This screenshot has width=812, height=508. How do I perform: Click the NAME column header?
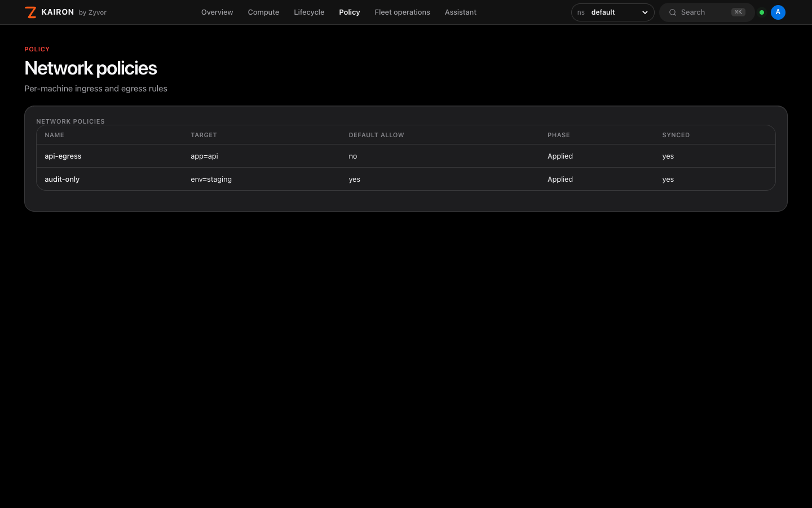pos(55,135)
